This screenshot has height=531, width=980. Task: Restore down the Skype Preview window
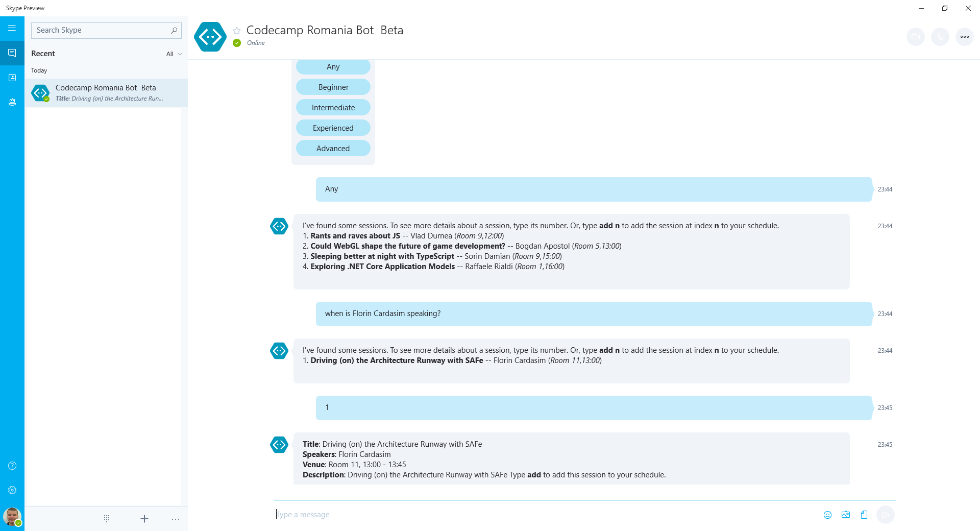coord(945,8)
